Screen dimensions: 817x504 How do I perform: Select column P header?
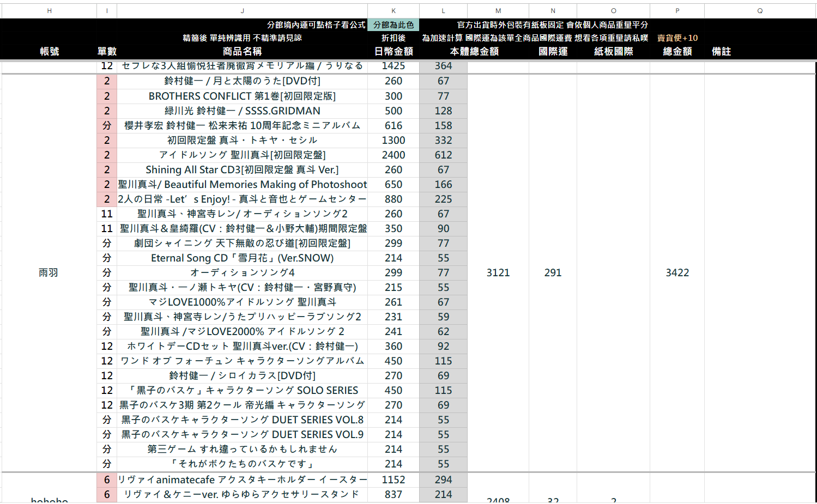tap(677, 11)
